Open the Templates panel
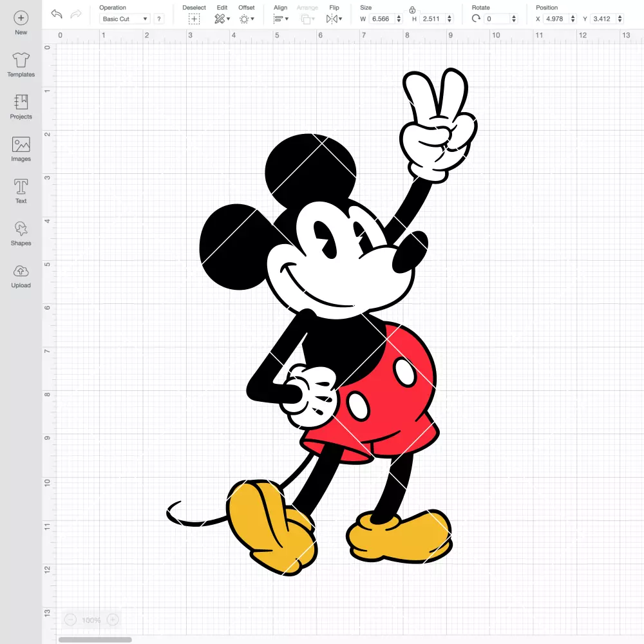Screen dimensions: 644x644 [x=21, y=65]
